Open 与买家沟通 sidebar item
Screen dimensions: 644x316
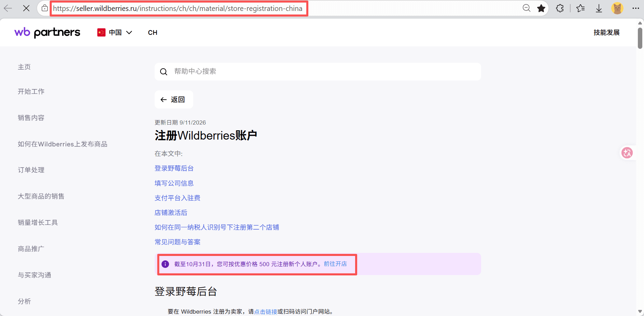click(x=34, y=275)
